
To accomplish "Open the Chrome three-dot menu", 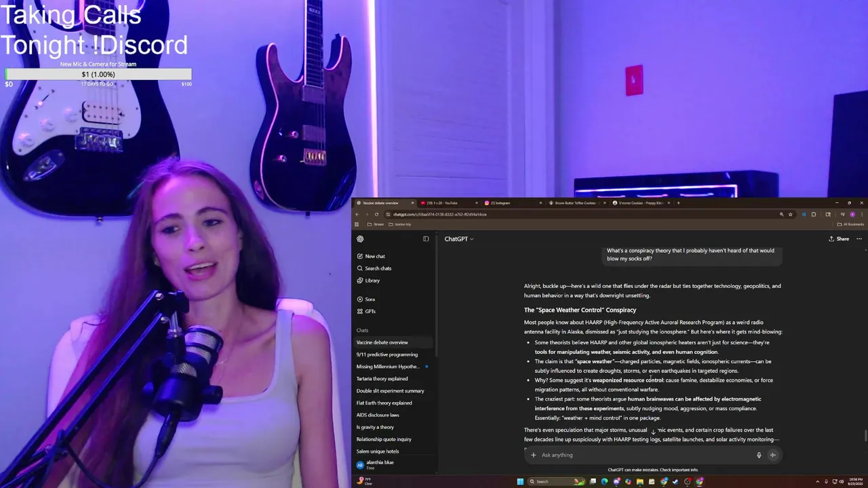I will pyautogui.click(x=863, y=214).
